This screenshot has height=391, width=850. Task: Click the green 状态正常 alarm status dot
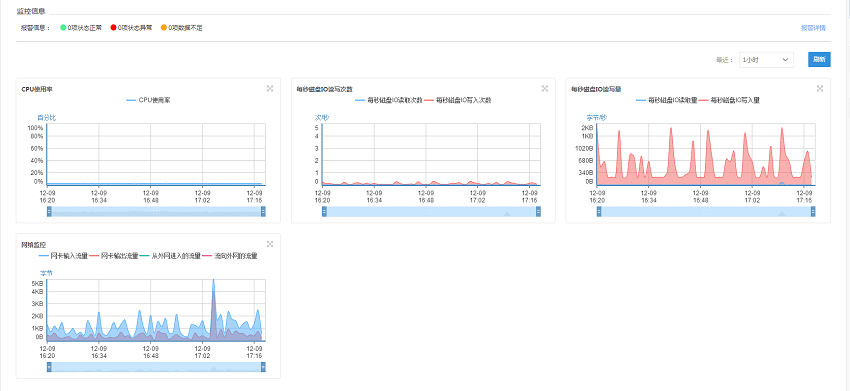tap(63, 27)
